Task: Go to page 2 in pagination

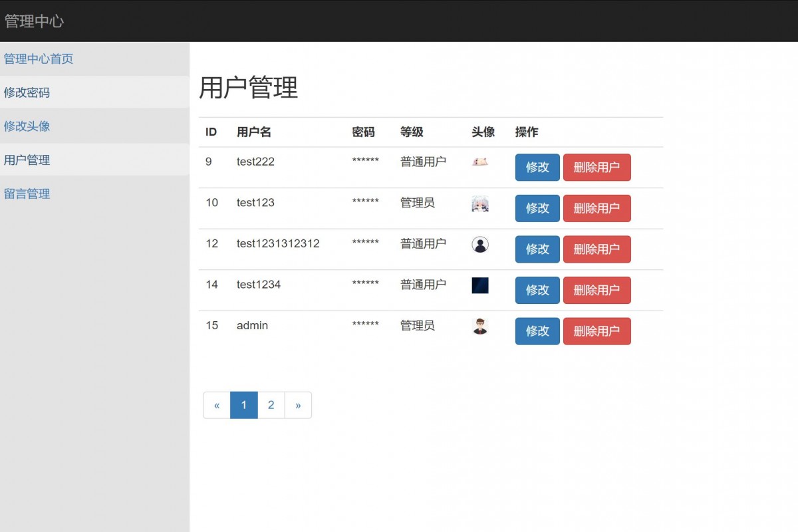Action: pyautogui.click(x=271, y=405)
